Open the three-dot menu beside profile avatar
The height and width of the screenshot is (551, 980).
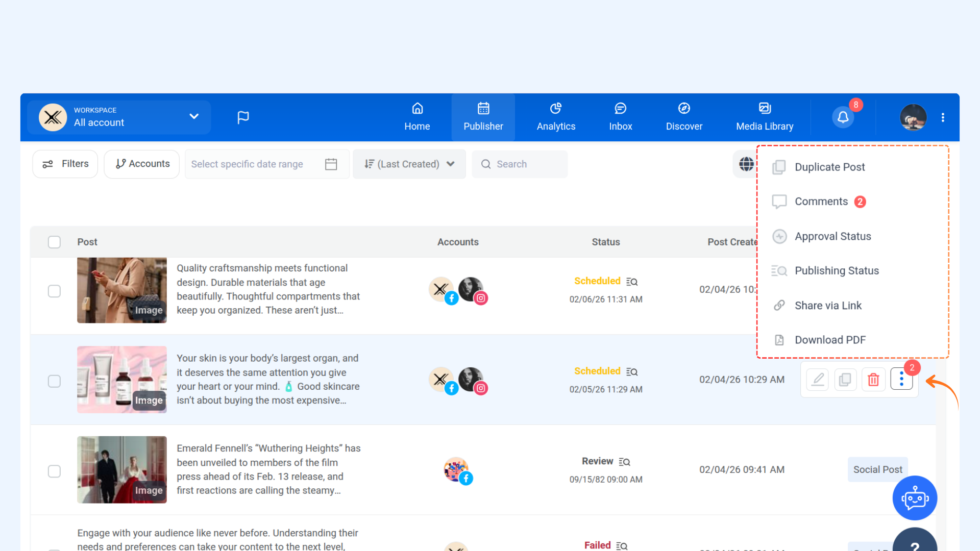click(943, 117)
